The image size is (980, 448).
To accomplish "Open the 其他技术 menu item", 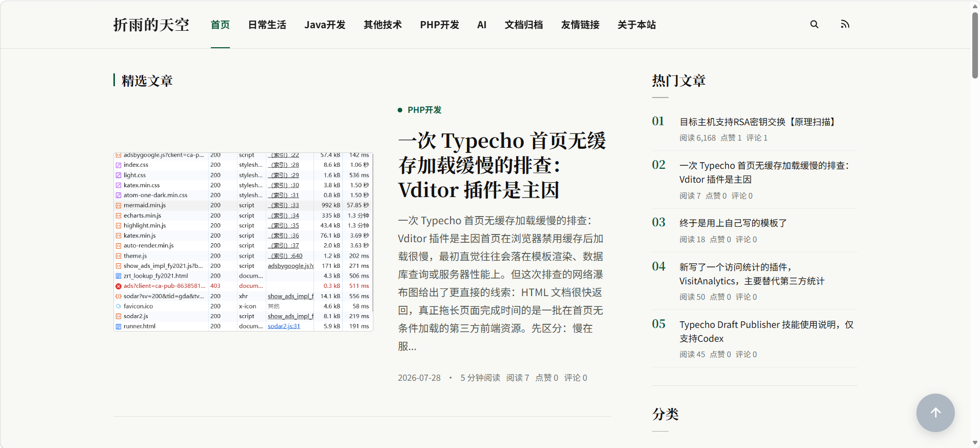I will pos(383,25).
